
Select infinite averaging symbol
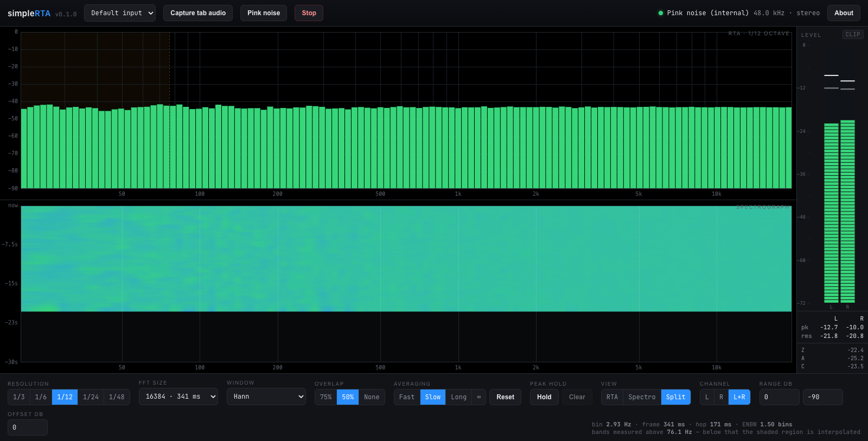[x=478, y=397]
